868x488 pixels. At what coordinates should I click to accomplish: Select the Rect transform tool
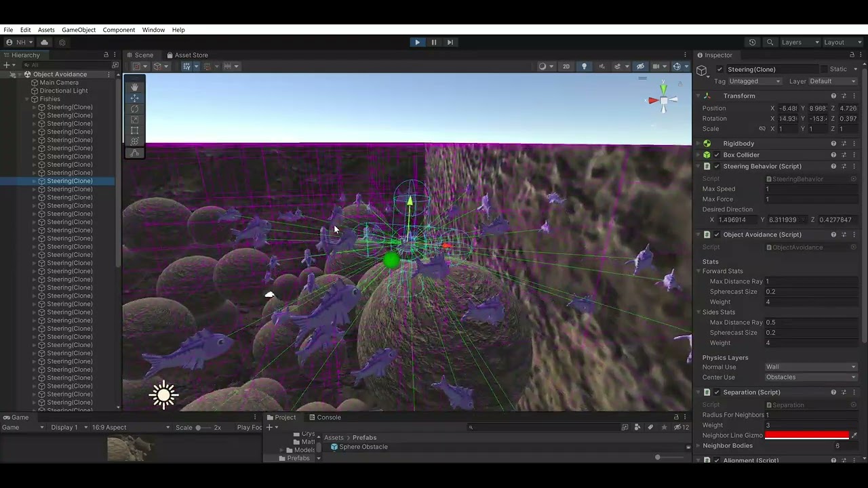point(134,130)
